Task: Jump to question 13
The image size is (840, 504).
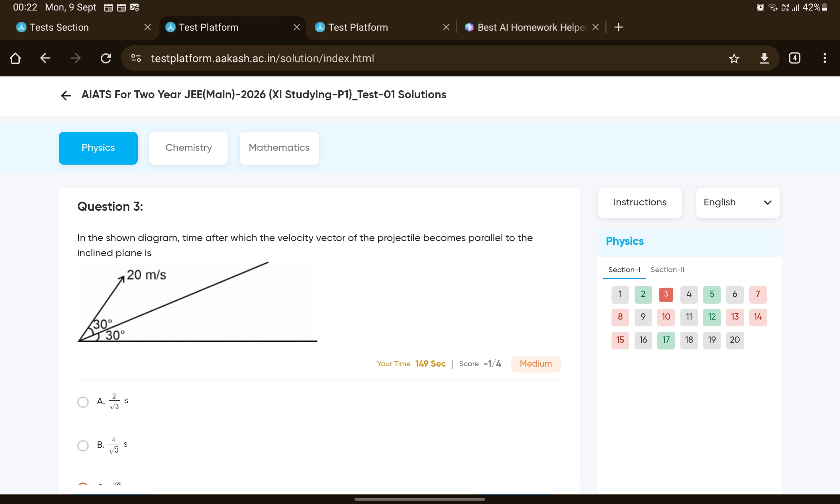Action: [735, 317]
